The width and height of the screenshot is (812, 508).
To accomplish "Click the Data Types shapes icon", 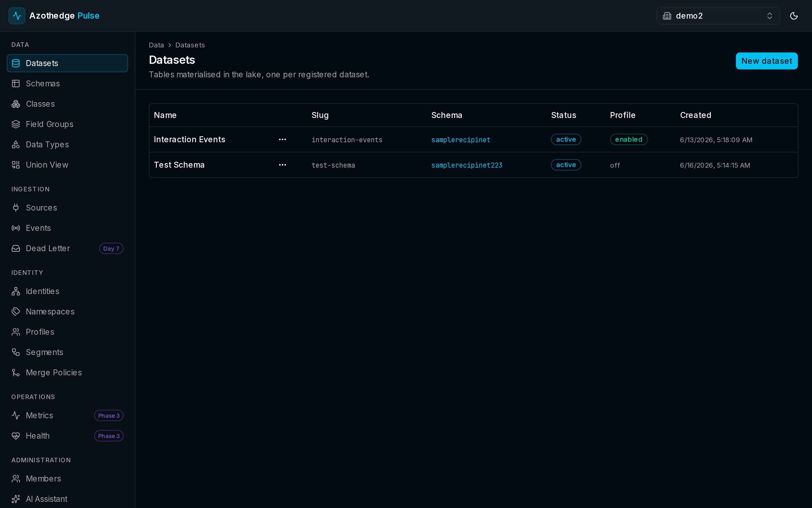I will pos(16,144).
